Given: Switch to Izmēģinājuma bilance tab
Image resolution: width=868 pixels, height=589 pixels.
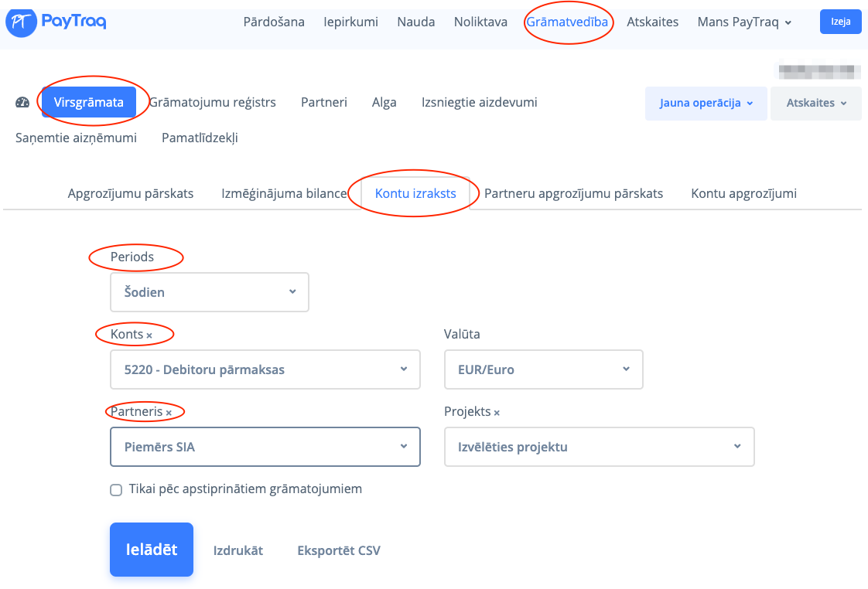Looking at the screenshot, I should pos(284,193).
